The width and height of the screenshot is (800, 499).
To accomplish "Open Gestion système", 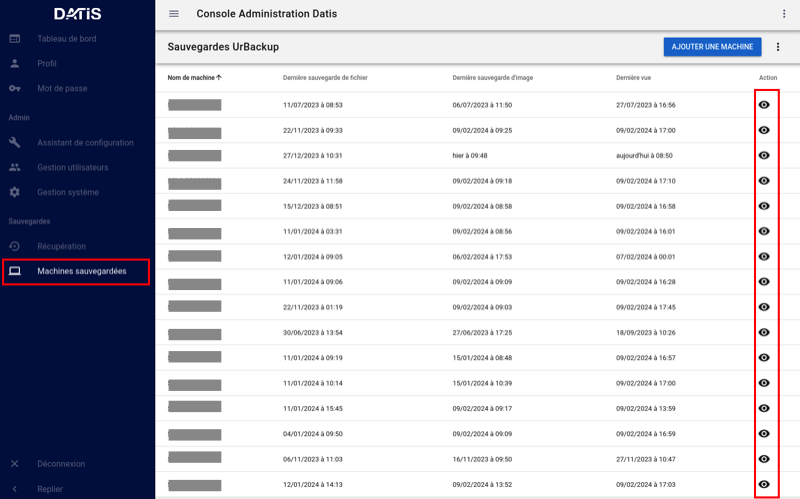I will pos(68,192).
